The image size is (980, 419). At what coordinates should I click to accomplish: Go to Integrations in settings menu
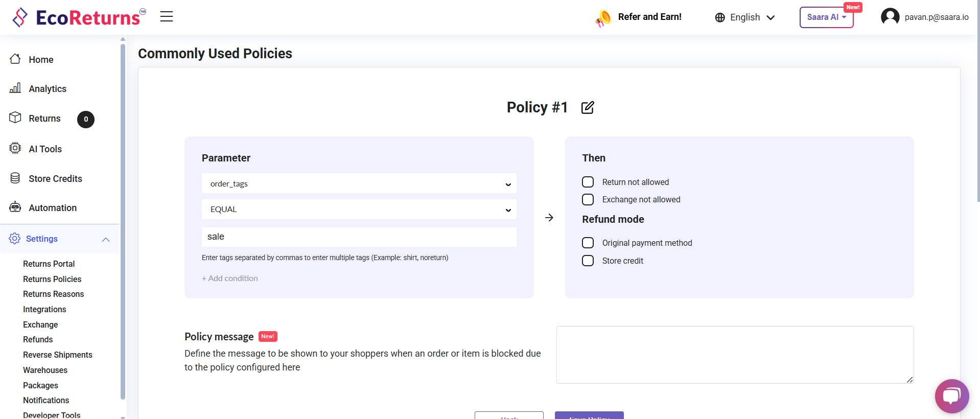click(44, 309)
